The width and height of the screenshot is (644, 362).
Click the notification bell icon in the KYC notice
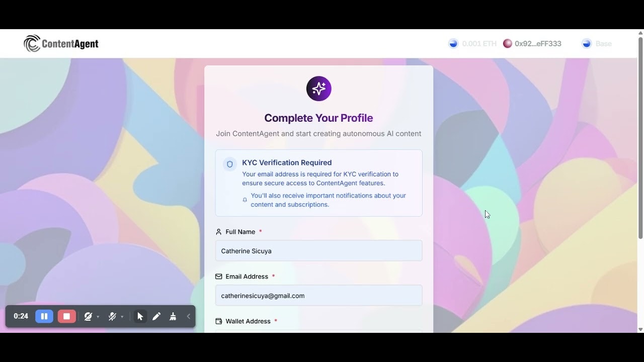click(x=245, y=200)
